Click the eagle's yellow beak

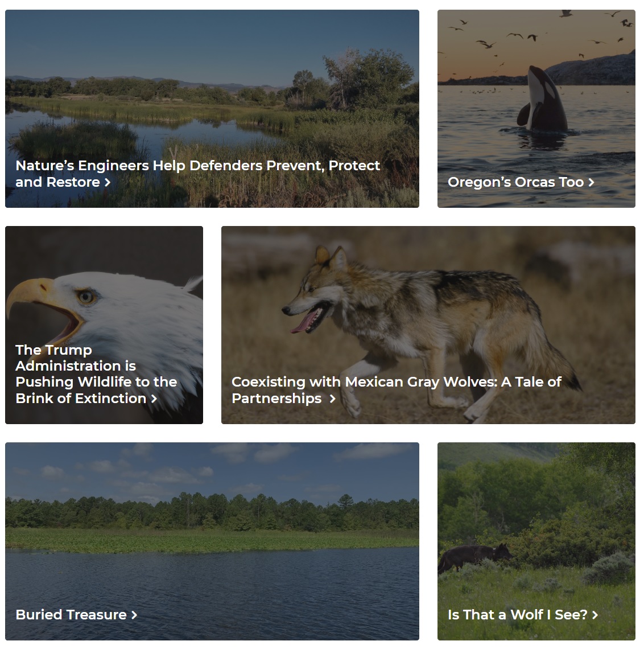39,302
